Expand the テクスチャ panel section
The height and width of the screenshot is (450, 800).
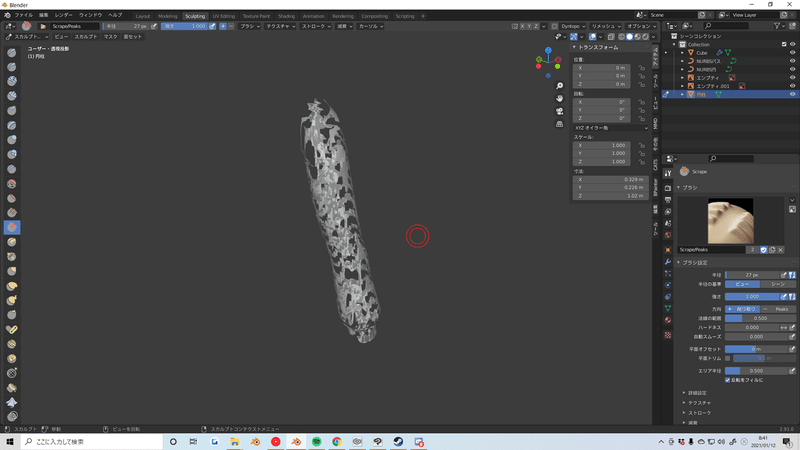pos(699,403)
